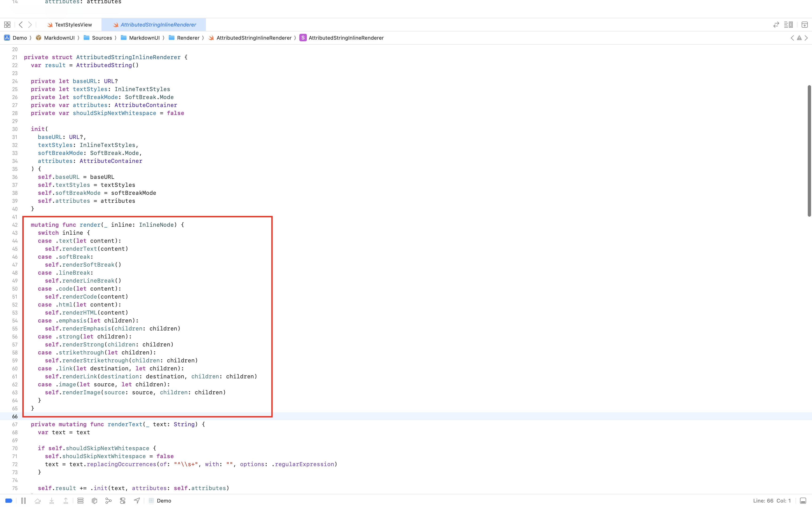Hide the debug area panel icon
812x507 pixels.
[803, 501]
